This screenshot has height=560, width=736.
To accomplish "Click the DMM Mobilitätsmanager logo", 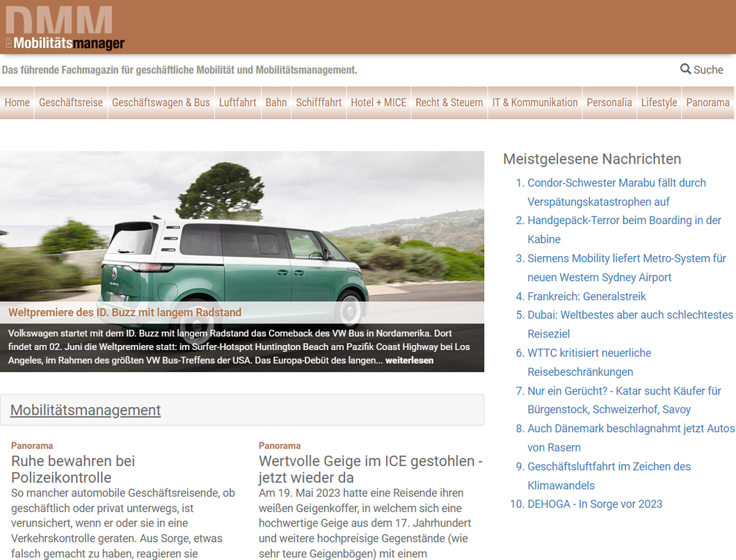I will click(65, 28).
